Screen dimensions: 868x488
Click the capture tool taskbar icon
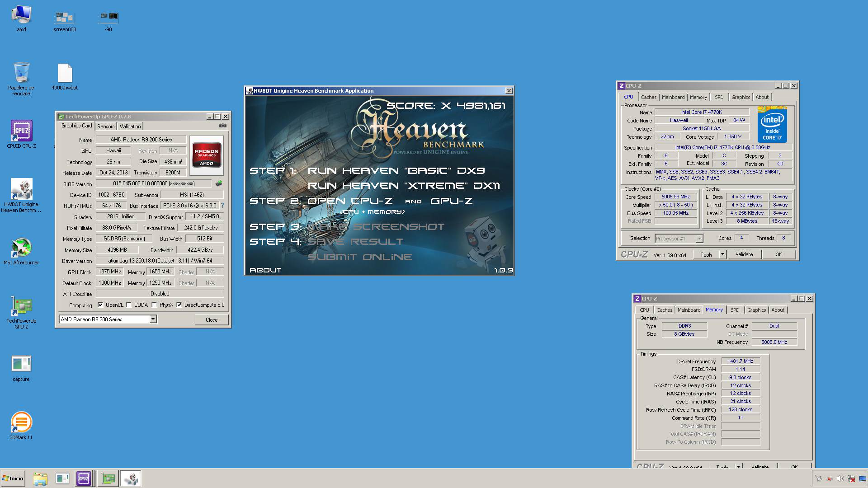click(62, 479)
